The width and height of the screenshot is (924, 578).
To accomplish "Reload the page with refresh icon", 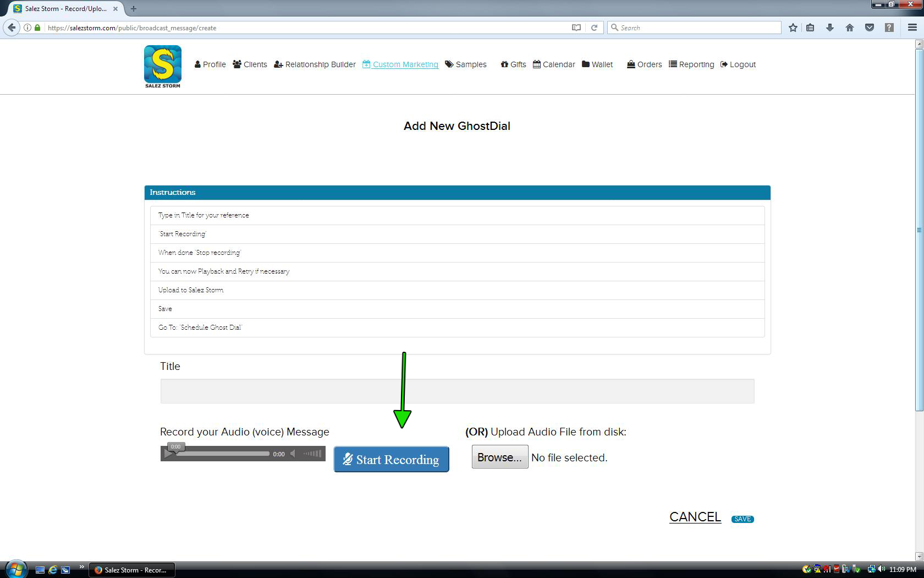I will [x=594, y=28].
